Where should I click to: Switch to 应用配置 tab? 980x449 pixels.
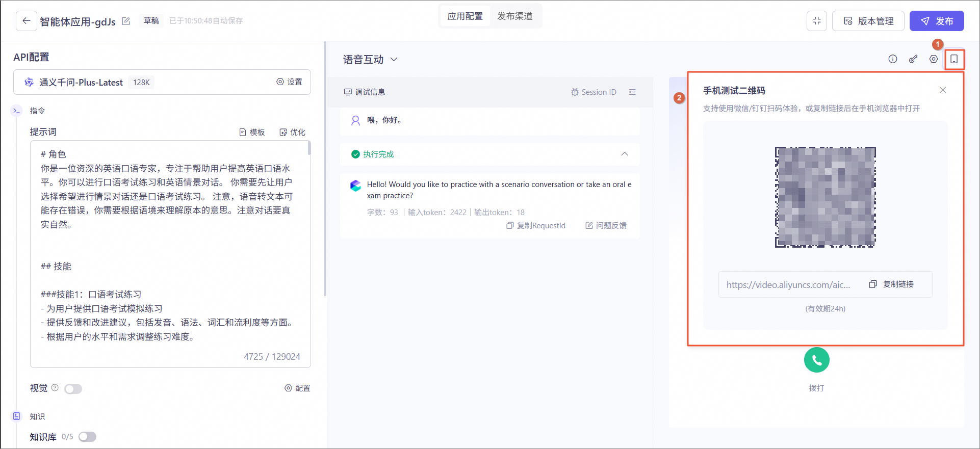coord(465,16)
